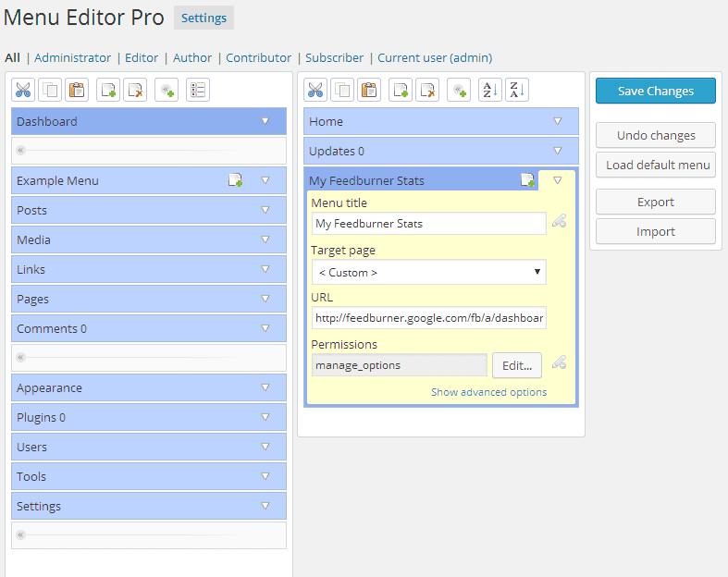
Task: Click Delete menu icon in the left toolbar
Action: click(135, 90)
